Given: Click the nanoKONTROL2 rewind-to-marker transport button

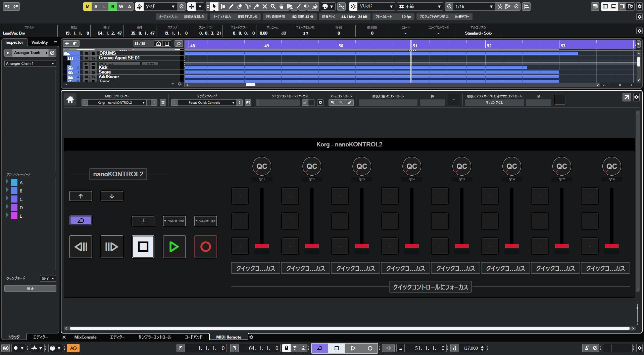Looking at the screenshot, I should coord(81,247).
